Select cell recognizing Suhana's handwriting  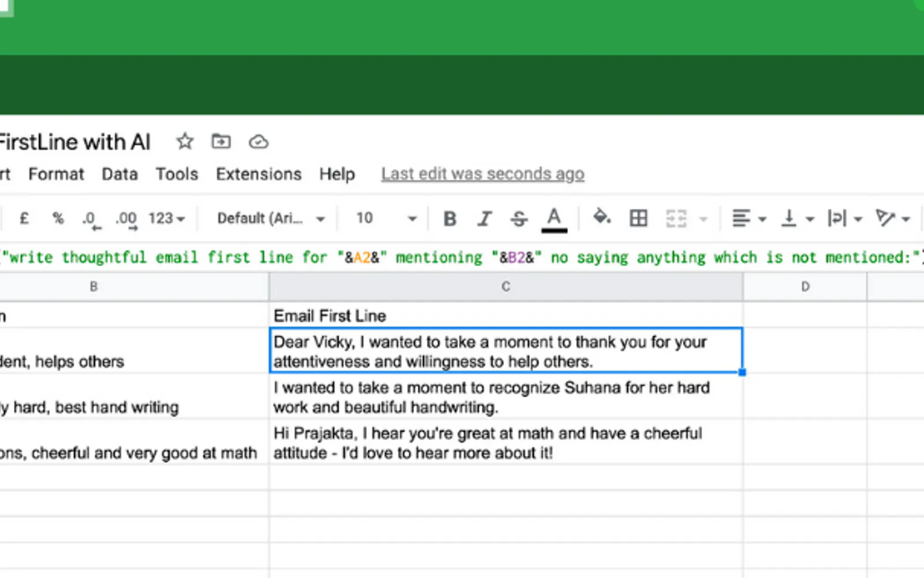[x=506, y=397]
